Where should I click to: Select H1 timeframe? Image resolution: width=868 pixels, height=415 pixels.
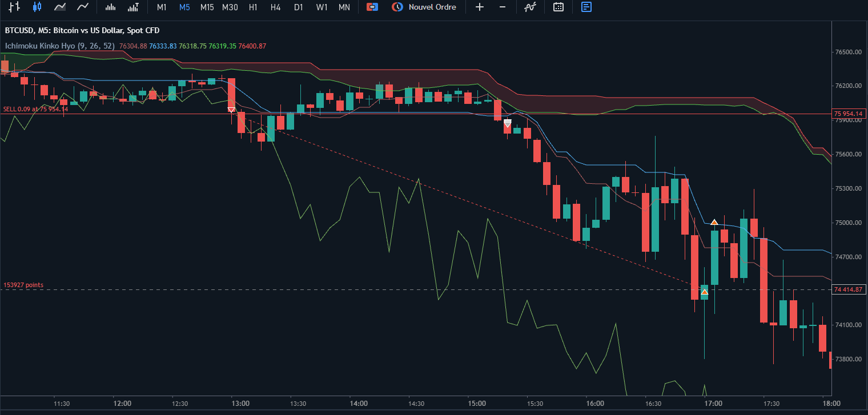(x=253, y=7)
